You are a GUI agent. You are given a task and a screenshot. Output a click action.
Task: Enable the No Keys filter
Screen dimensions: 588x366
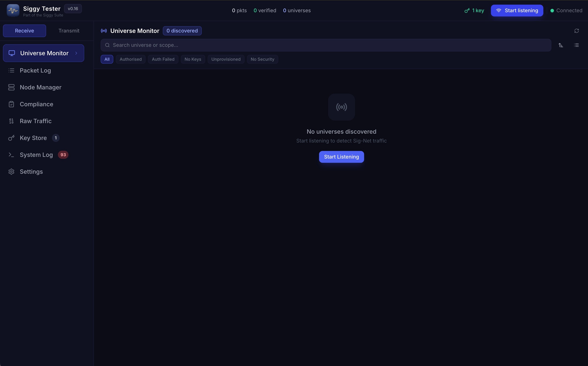(193, 59)
